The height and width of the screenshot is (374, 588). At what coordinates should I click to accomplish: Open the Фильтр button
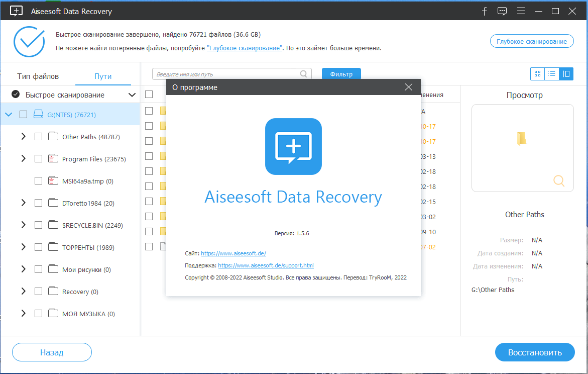tap(341, 74)
